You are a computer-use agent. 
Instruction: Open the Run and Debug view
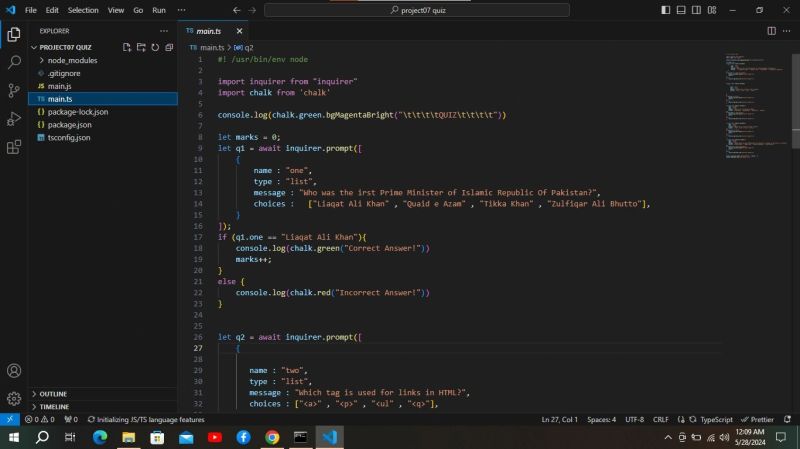point(14,118)
